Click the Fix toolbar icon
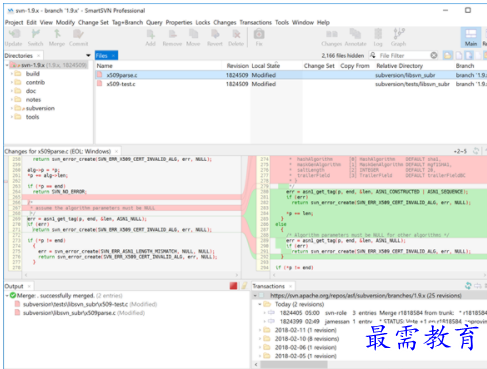This screenshot has height=369, width=487. [259, 38]
